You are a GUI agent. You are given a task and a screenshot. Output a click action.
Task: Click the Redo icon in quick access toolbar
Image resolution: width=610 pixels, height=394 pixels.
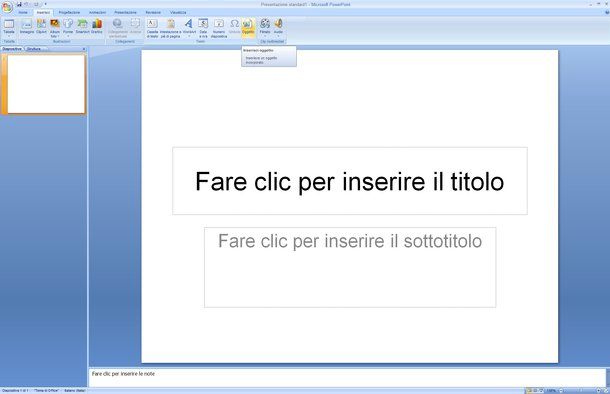(x=36, y=4)
